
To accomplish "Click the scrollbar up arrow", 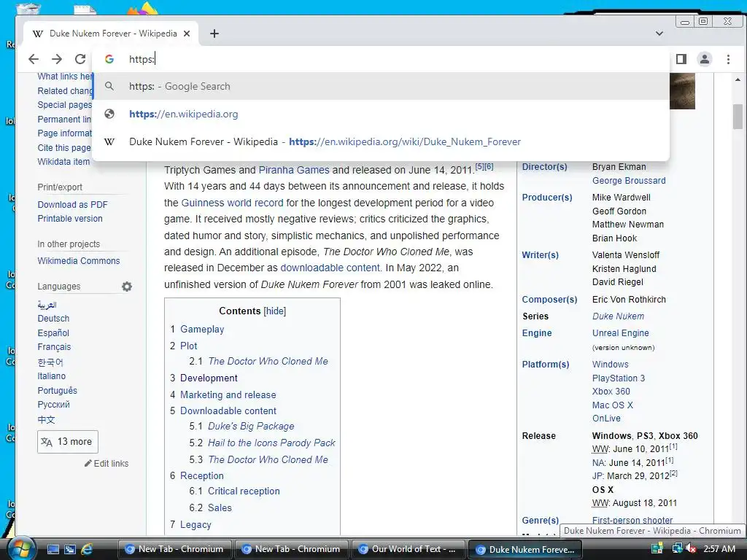I will coord(738,79).
